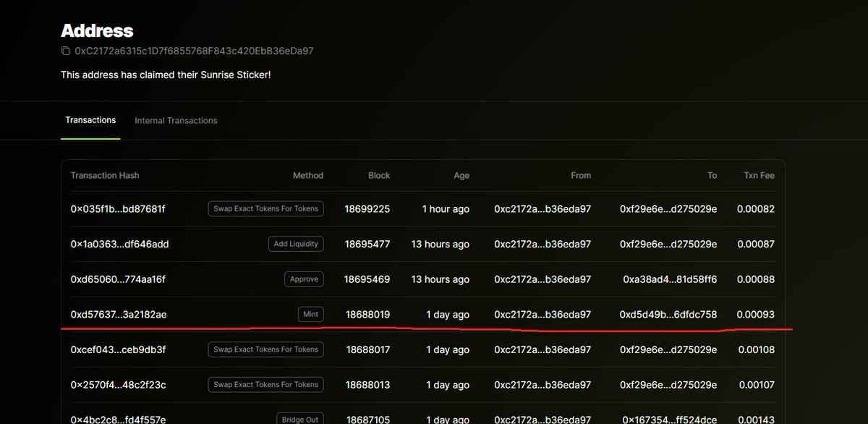868x424 pixels.
Task: Open transaction 0x2570f4...48c2f23c
Action: pos(118,385)
